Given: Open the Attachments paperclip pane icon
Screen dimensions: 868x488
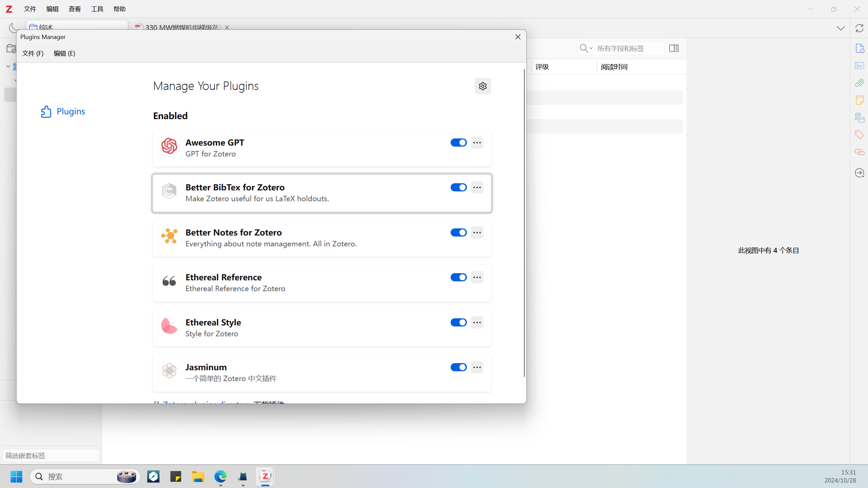Looking at the screenshot, I should pos(859,83).
